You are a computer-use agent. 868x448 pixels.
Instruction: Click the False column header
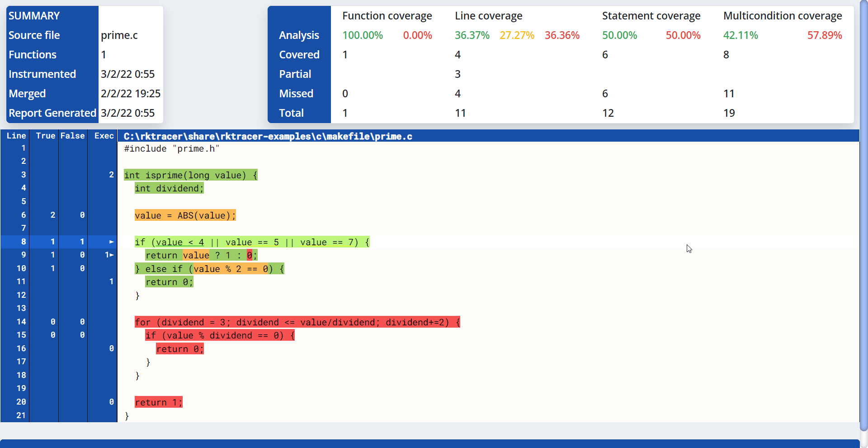coord(72,135)
